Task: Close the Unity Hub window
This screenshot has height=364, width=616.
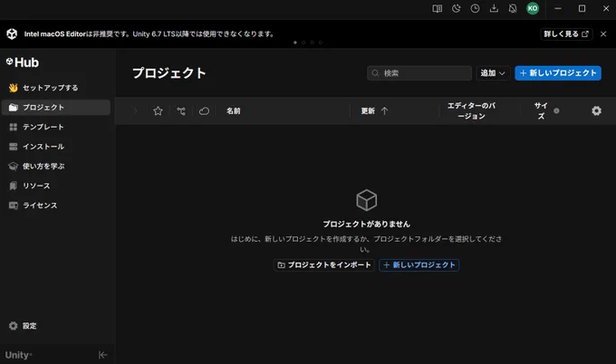Action: (x=606, y=9)
